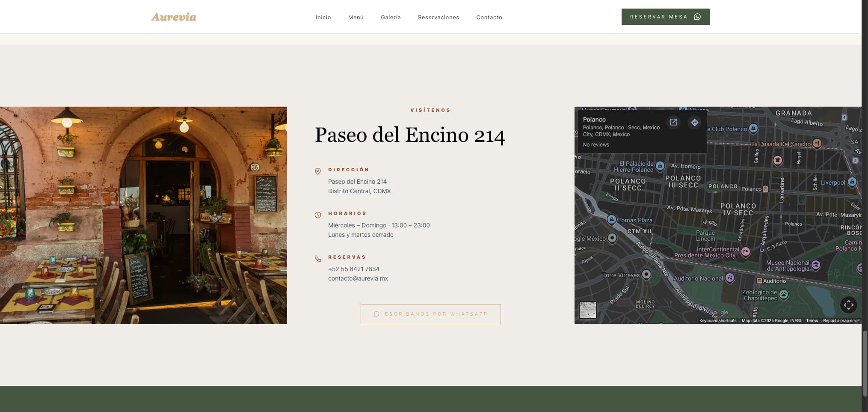The image size is (868, 412).
Task: Open the map Terms link
Action: tap(812, 321)
